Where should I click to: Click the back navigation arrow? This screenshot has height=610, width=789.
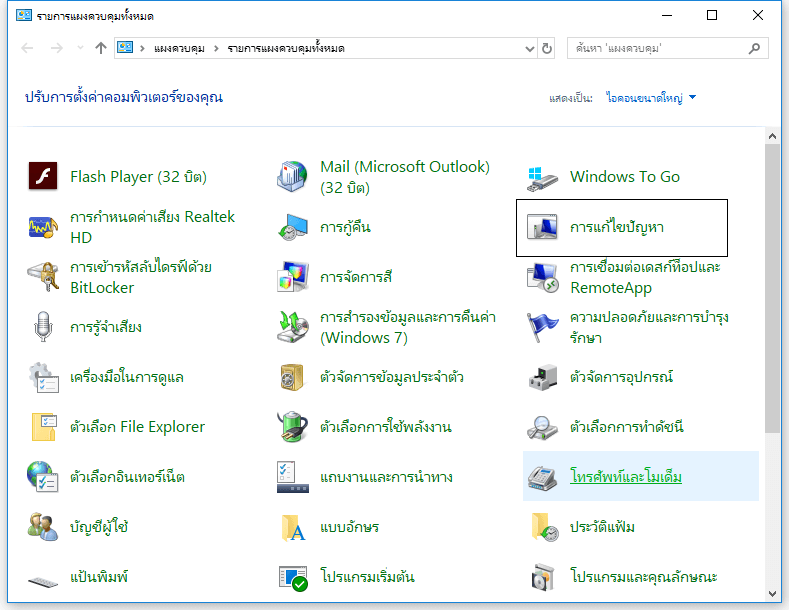point(27,48)
